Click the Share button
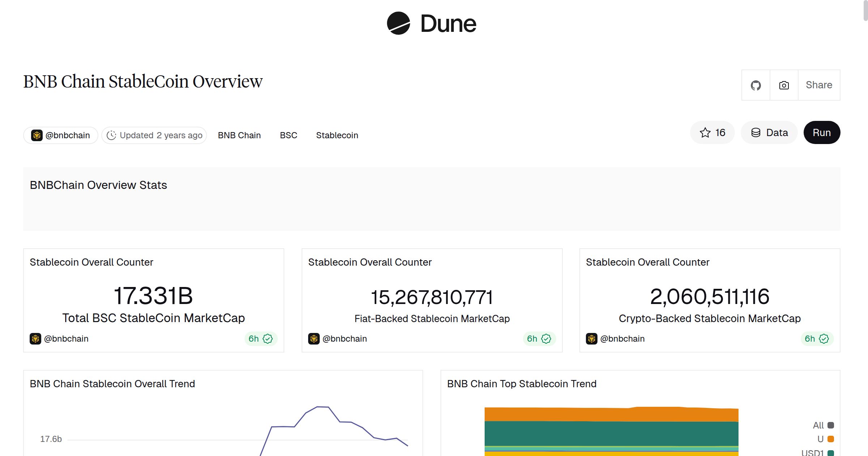 tap(819, 85)
